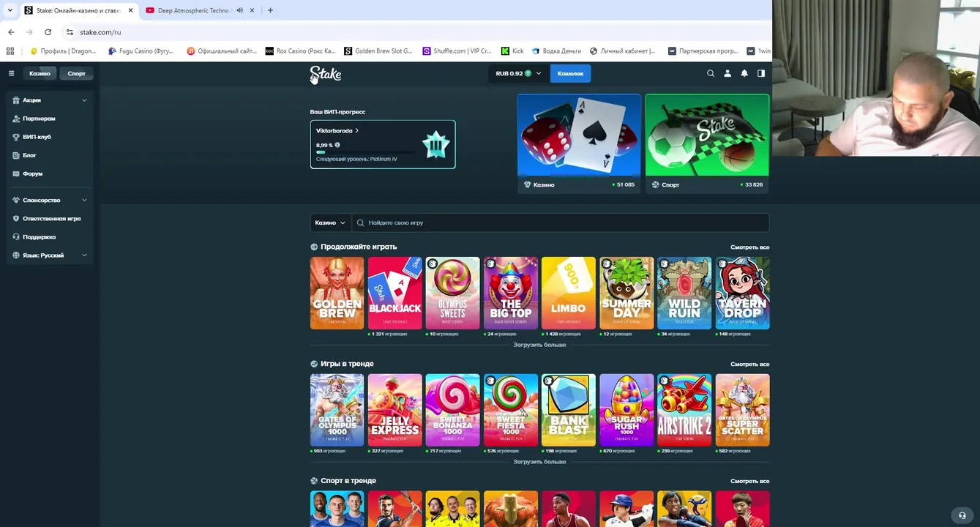This screenshot has width=980, height=527.
Task: Click Загрузить больше under Продолжайте играть
Action: tap(539, 345)
